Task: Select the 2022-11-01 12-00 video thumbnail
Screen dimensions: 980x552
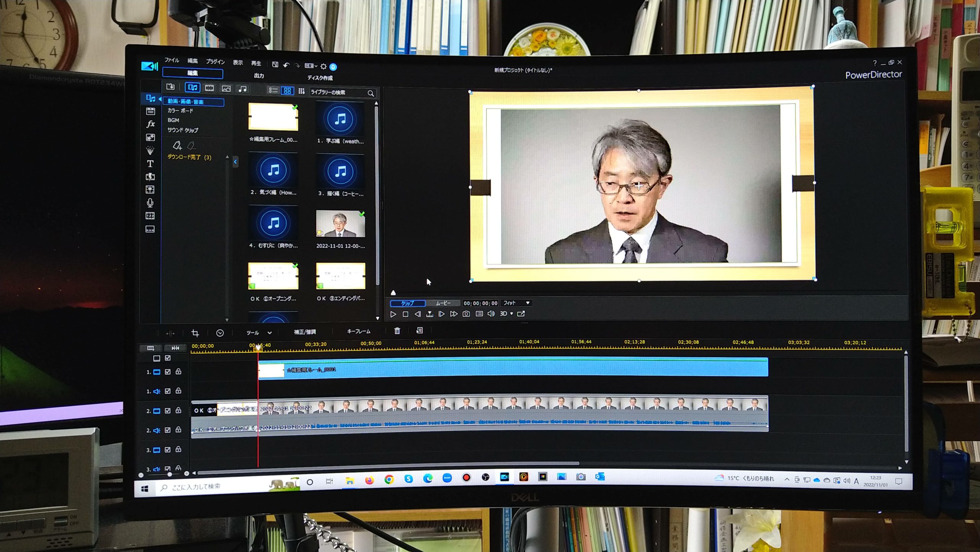Action: tap(340, 224)
